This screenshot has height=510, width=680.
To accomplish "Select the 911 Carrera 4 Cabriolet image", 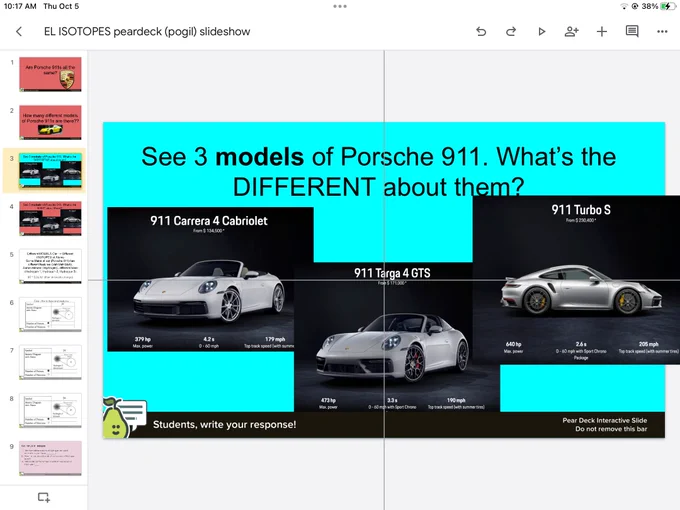I will (x=210, y=279).
